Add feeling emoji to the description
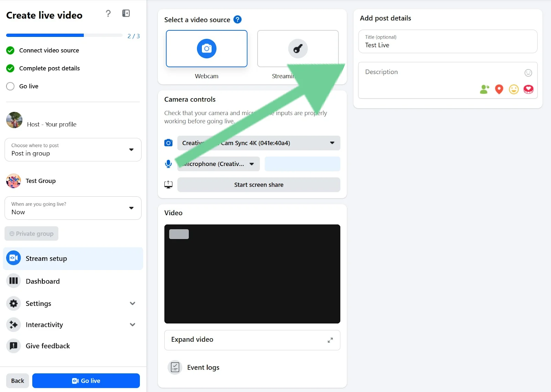This screenshot has height=392, width=551. tap(513, 89)
